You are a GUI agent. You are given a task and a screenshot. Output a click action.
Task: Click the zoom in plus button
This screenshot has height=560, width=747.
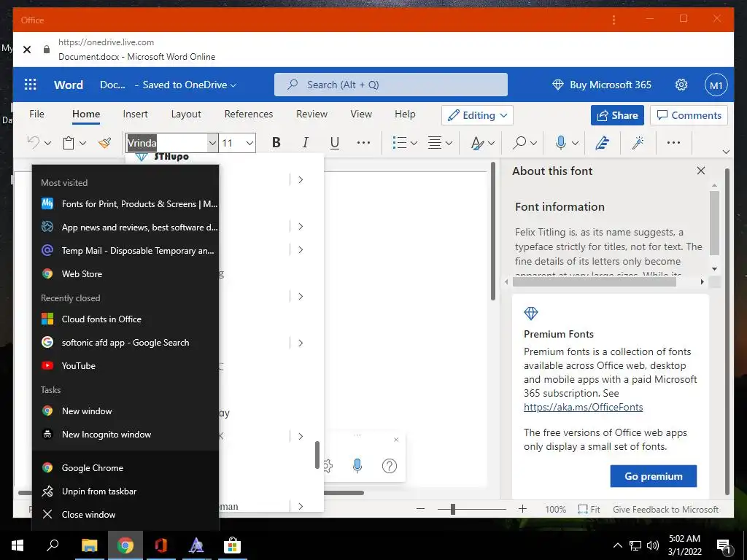(522, 508)
